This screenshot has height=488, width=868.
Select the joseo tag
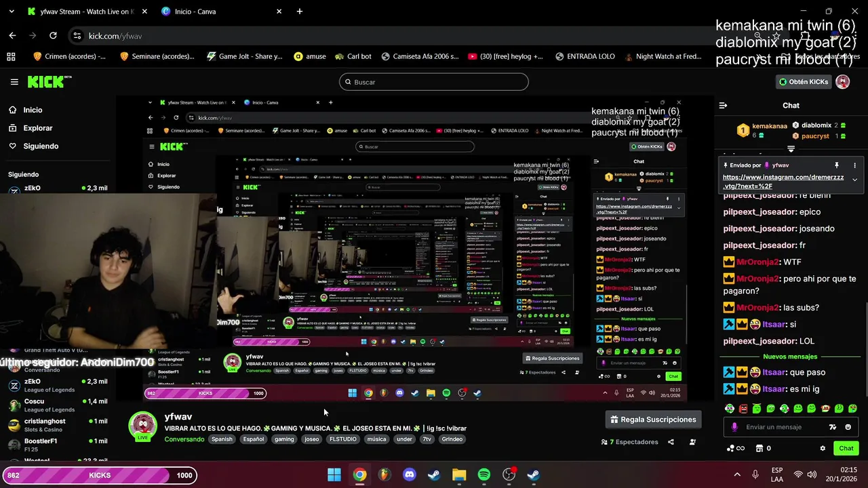point(312,439)
